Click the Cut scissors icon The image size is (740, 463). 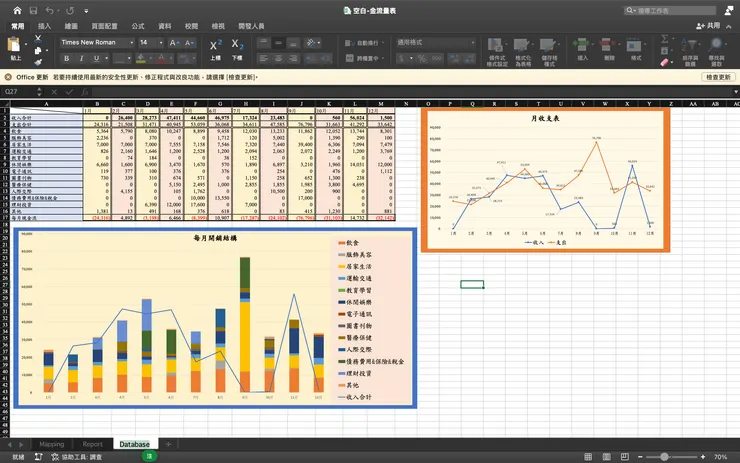click(x=38, y=39)
